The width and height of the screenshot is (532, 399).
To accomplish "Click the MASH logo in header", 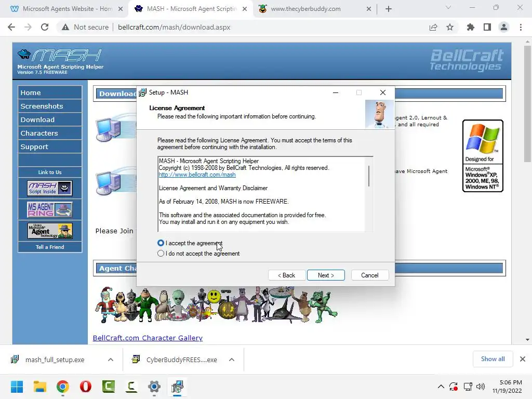I will [x=60, y=61].
